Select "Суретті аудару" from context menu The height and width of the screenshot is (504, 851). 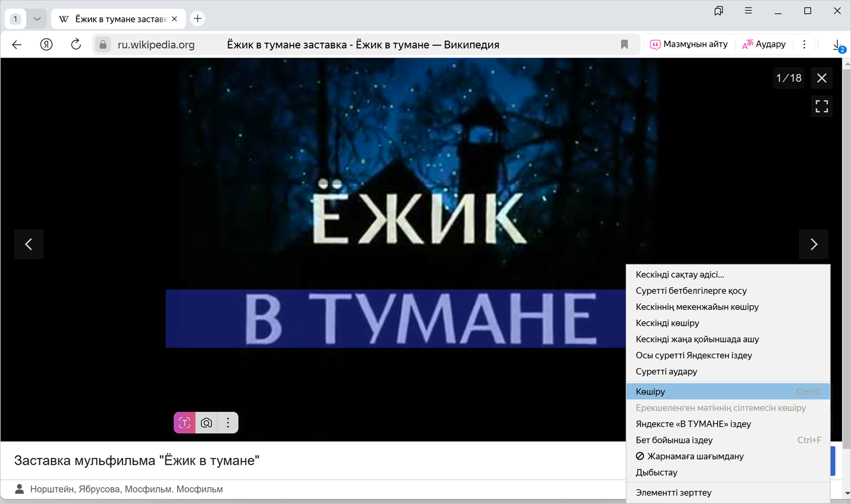(x=666, y=371)
